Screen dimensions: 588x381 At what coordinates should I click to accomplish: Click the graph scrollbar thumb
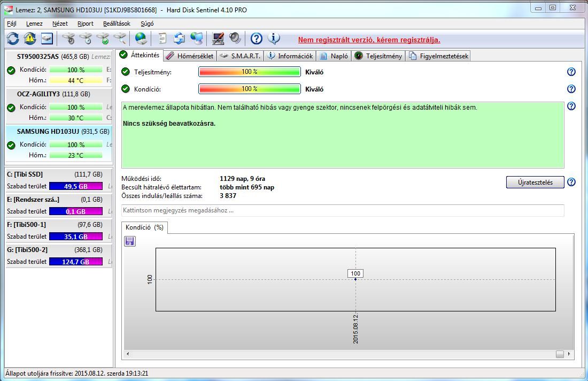coord(560,354)
